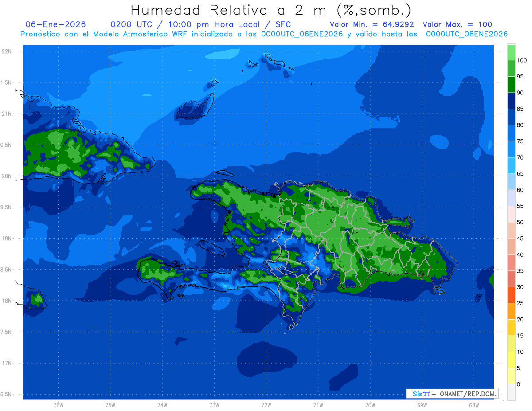Screen dimensions: 532x411
Task: Click the legend label '0'
Action: (519, 384)
